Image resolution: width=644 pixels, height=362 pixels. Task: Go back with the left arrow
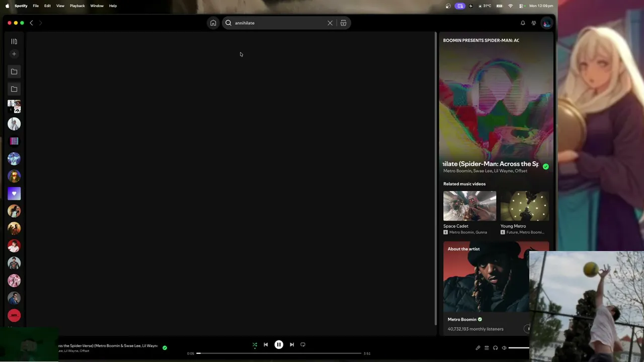(x=31, y=23)
